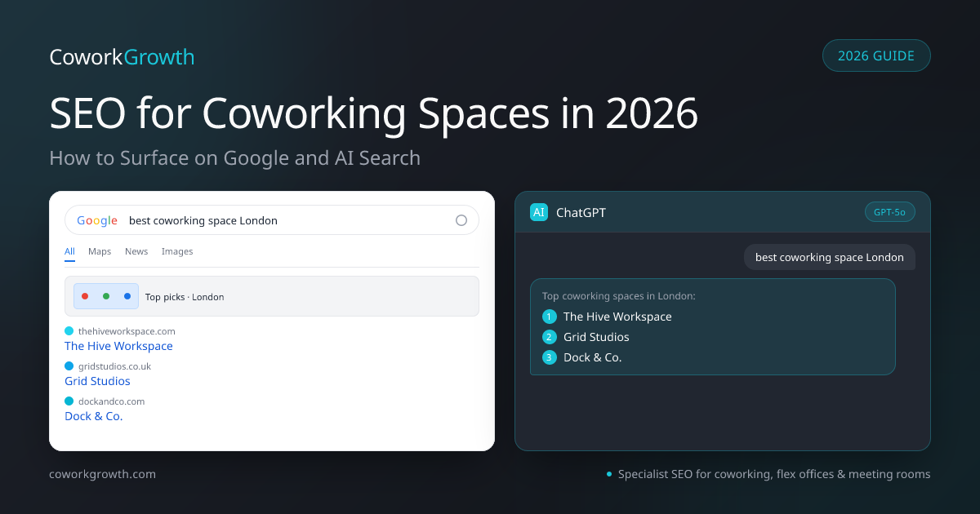
Task: Click Grid Studios in ChatGPT answer
Action: 596,337
